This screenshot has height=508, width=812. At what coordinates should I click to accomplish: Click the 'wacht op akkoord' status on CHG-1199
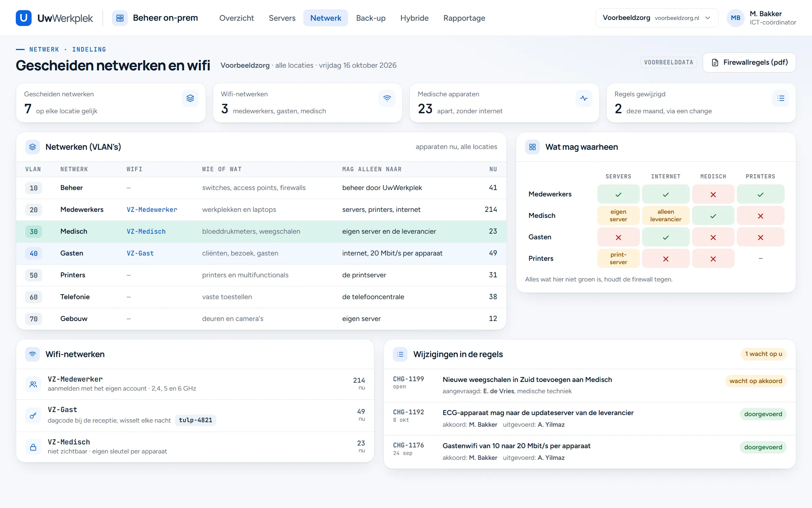(x=756, y=381)
